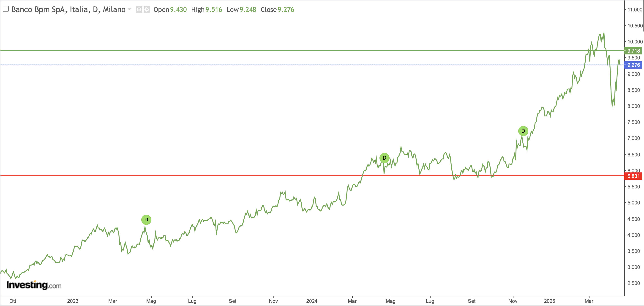Click the Ott label on time axis
The height and width of the screenshot is (306, 644).
pyautogui.click(x=13, y=301)
